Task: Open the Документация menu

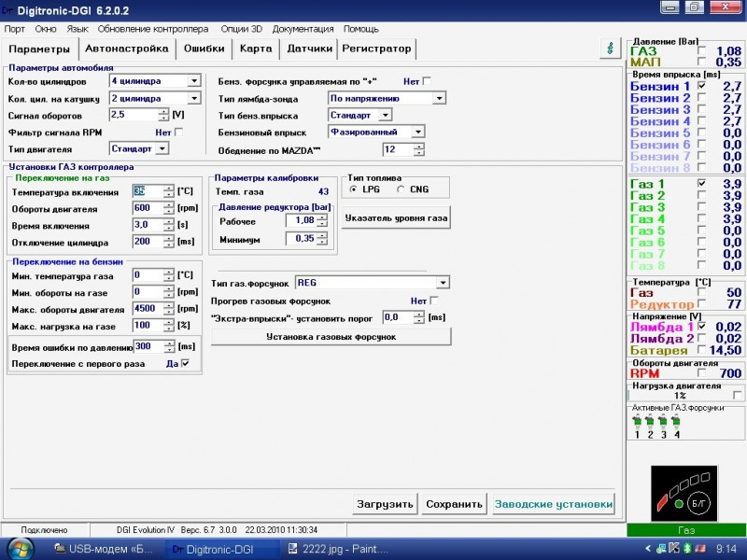Action: (304, 29)
